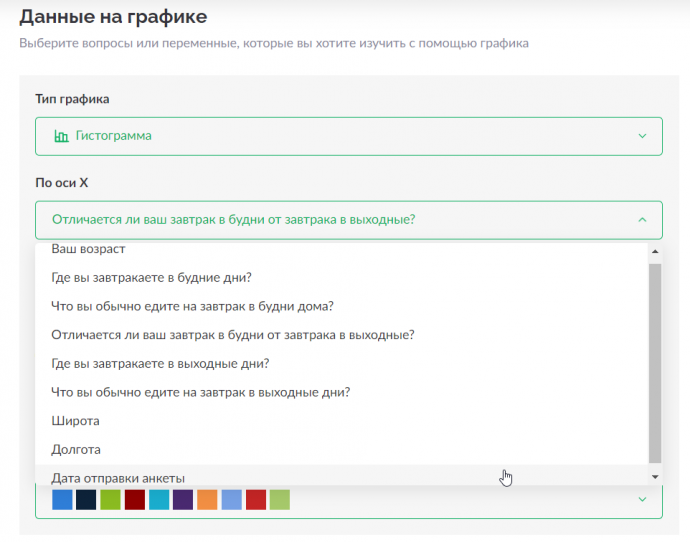Click the 'Гистограмма' chart type field
Viewport: 690px width, 542px height.
pyautogui.click(x=349, y=136)
